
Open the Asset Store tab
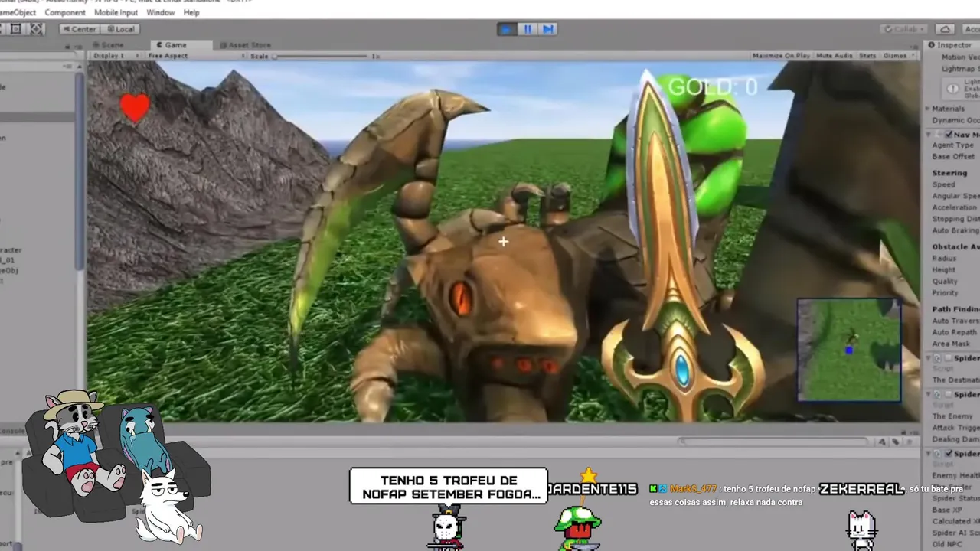pyautogui.click(x=245, y=45)
